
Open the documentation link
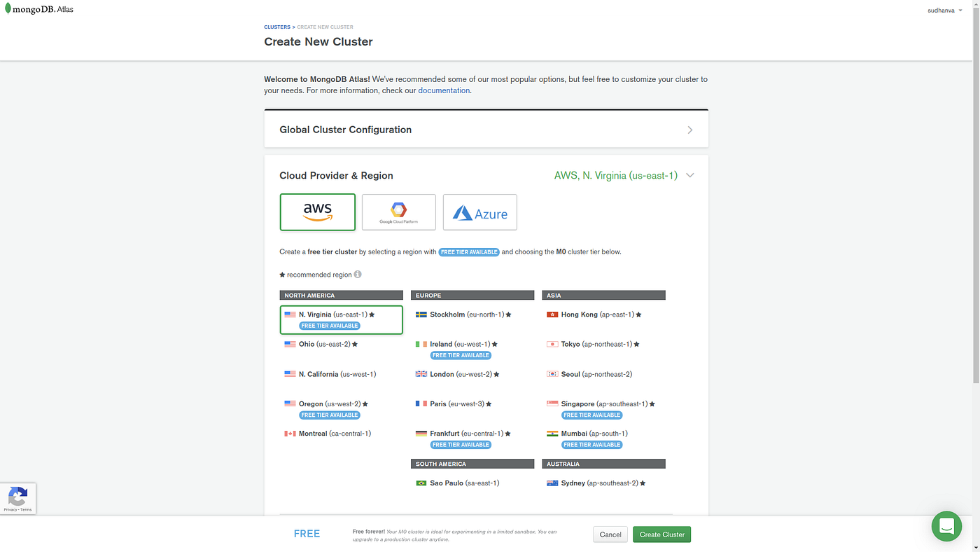(x=444, y=90)
